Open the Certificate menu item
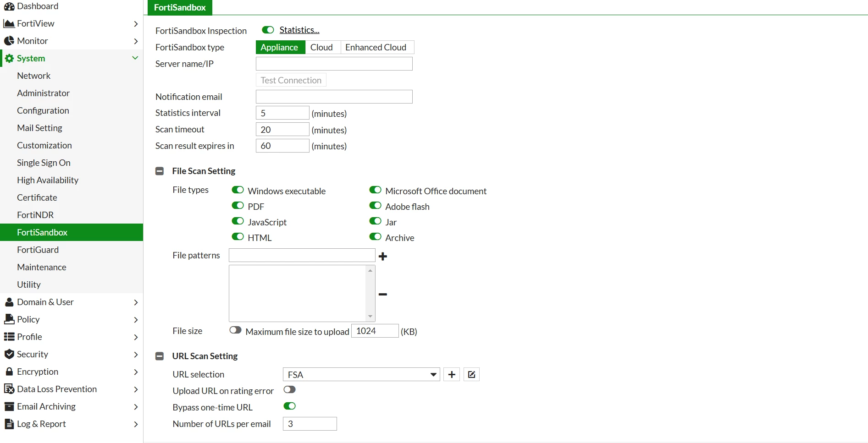This screenshot has height=443, width=868. click(37, 197)
